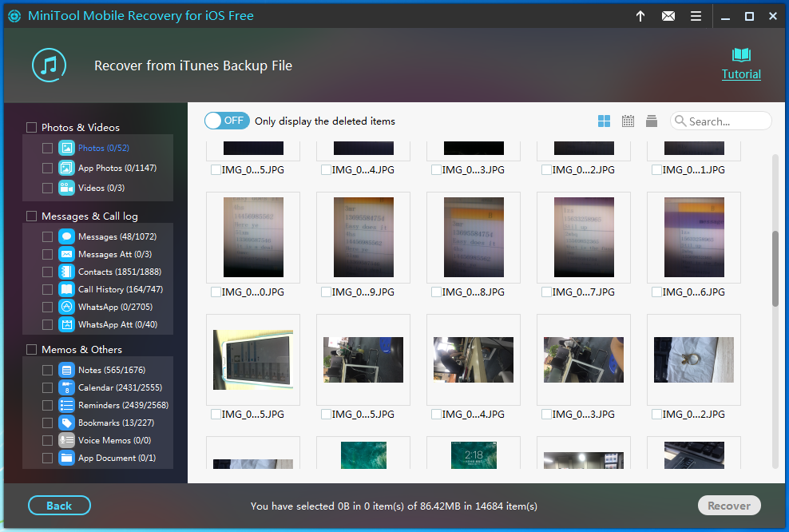
Task: Select App Document (0/1) category
Action: pyautogui.click(x=117, y=458)
